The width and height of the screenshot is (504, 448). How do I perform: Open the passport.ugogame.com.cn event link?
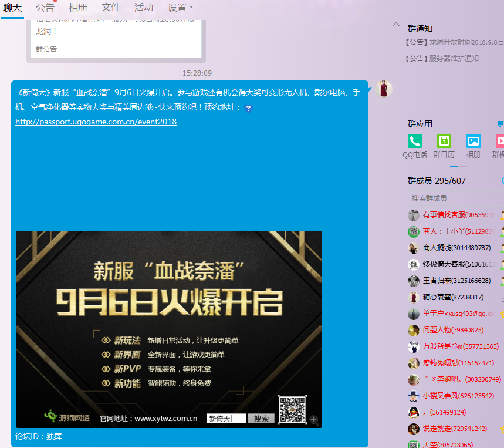point(96,122)
